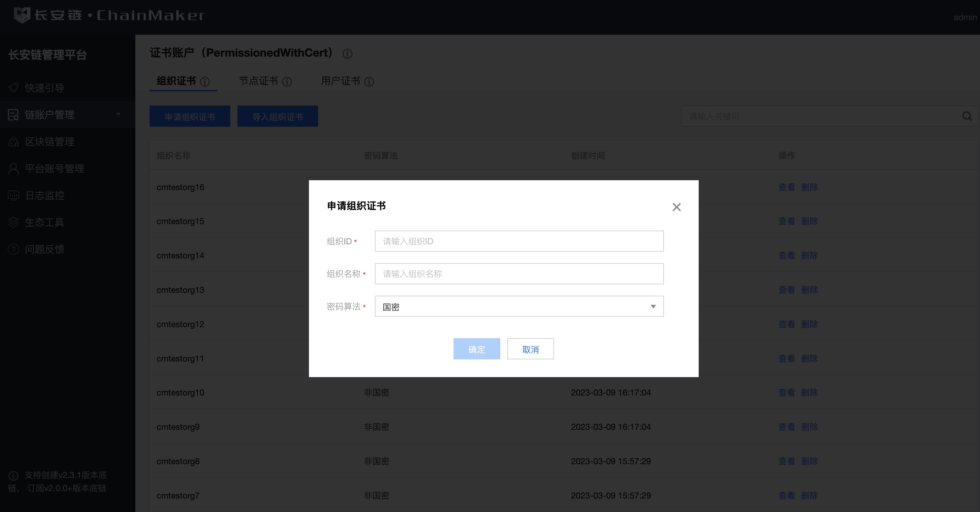Switch to the 用户证书 tab

point(340,81)
